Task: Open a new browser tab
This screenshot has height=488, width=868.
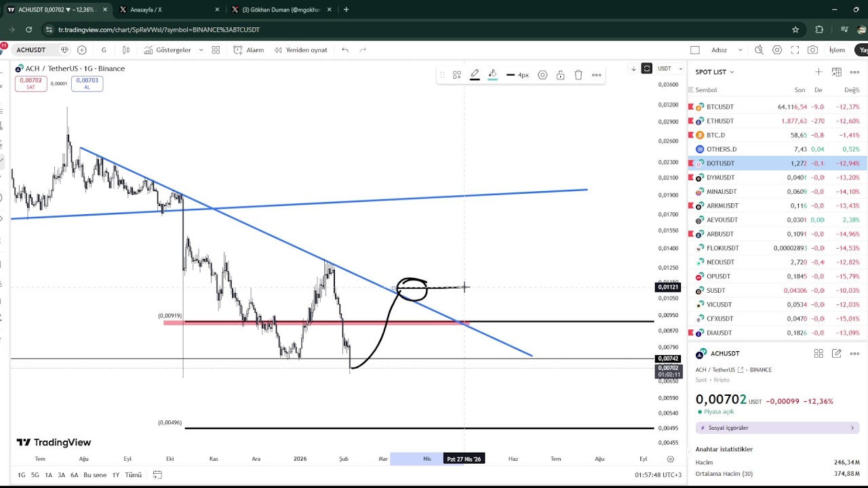Action: pyautogui.click(x=346, y=9)
